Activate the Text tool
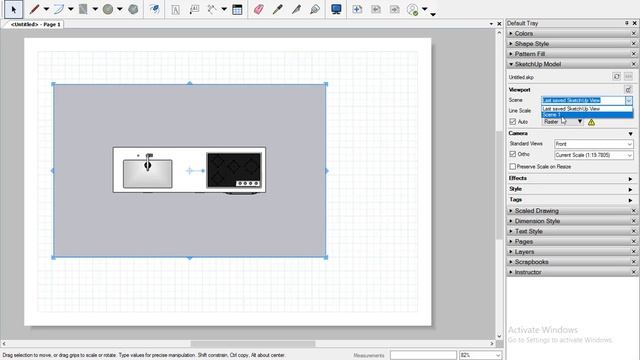 point(176,9)
